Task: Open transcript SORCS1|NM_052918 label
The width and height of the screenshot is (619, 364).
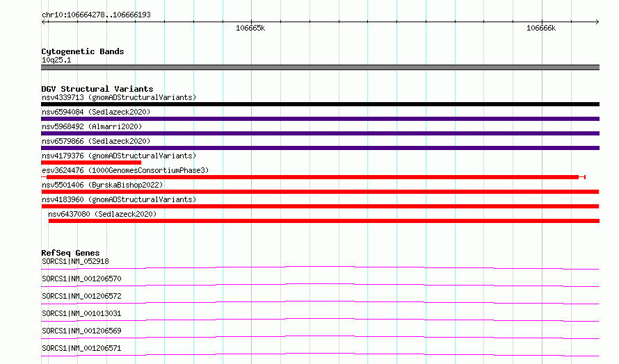Action: [x=75, y=261]
